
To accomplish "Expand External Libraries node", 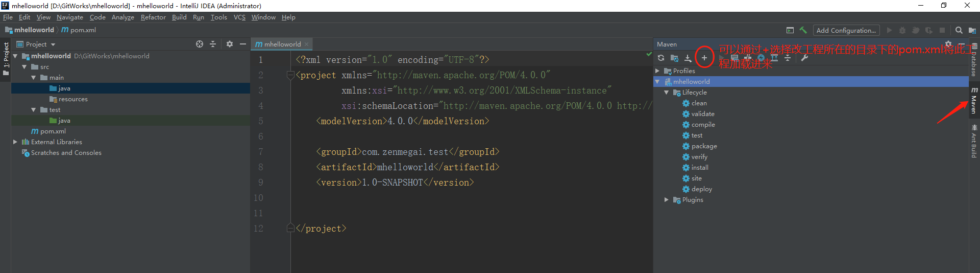I will pyautogui.click(x=15, y=142).
